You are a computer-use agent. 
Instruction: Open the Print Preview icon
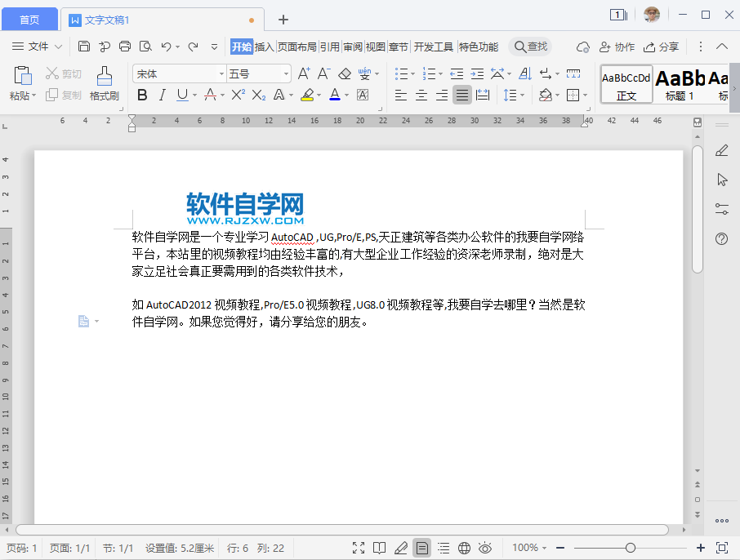(x=146, y=47)
